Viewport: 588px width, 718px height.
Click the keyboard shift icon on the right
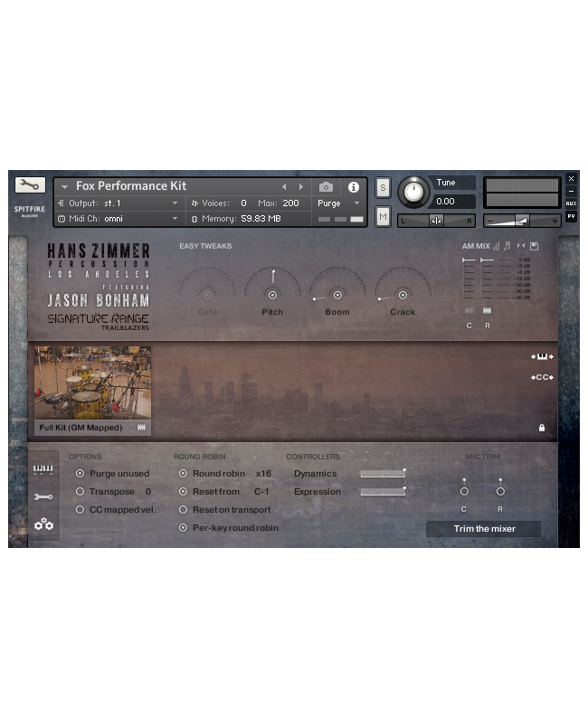point(542,356)
